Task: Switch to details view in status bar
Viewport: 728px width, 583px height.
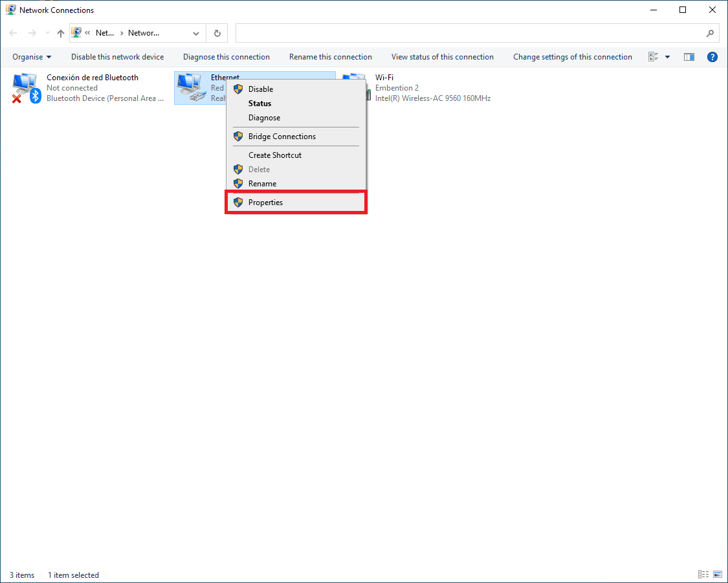Action: [703, 575]
